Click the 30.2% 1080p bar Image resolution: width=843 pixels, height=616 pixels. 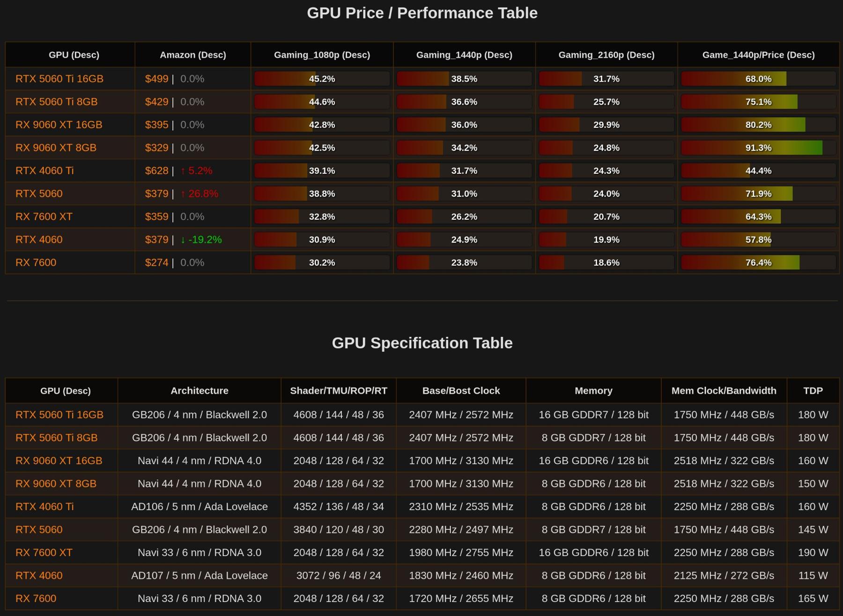(322, 262)
